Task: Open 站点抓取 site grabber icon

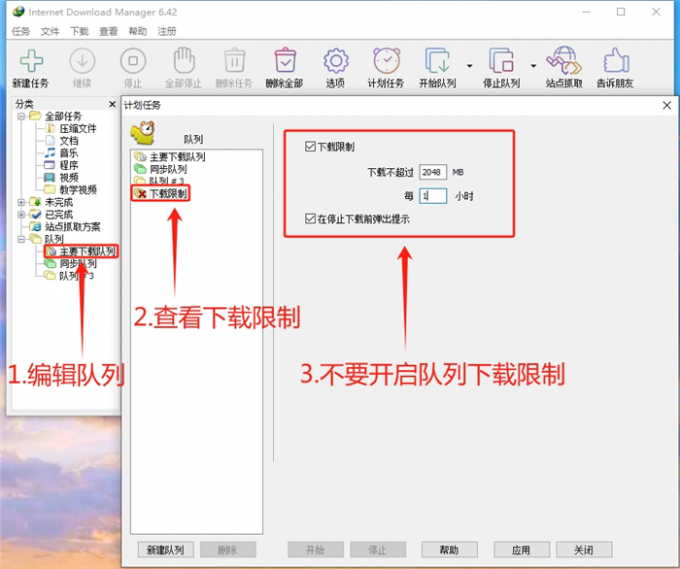Action: click(564, 60)
